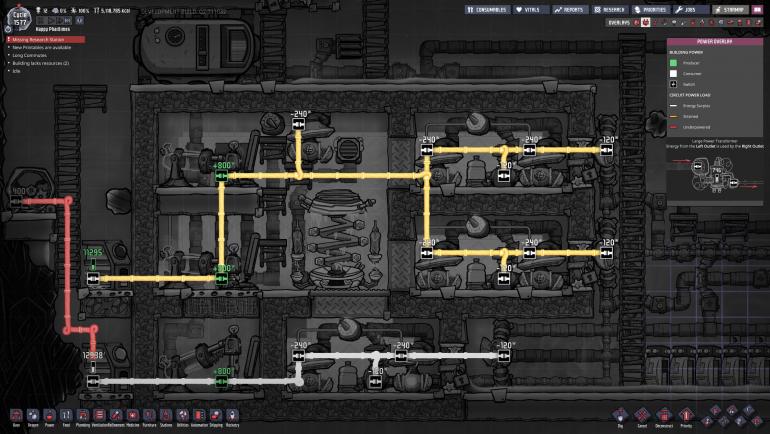Click the Switch legend swatch
This screenshot has height=434, width=770.
tap(673, 84)
